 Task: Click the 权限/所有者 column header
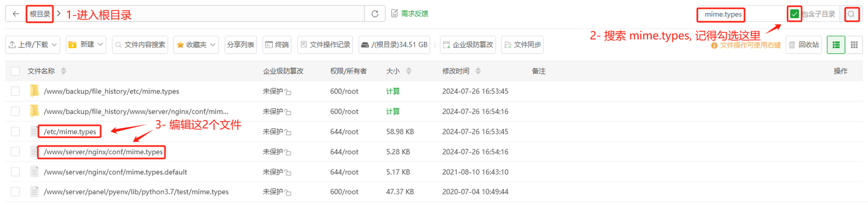348,71
